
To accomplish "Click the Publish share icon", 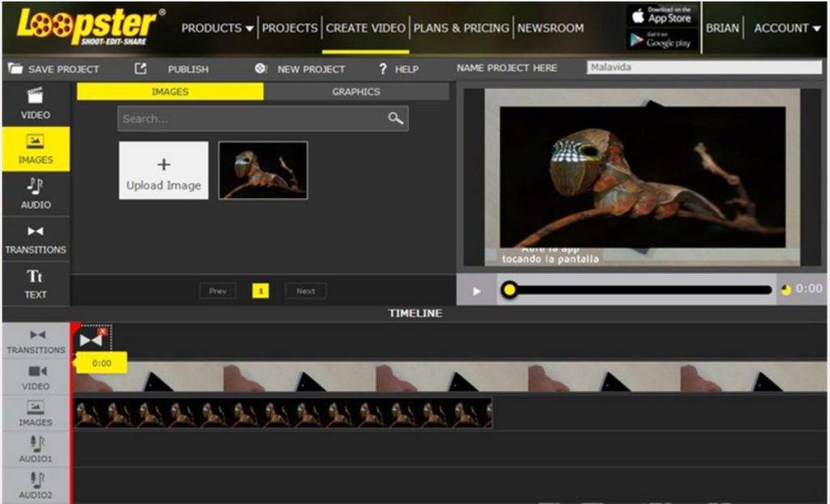I will tap(139, 69).
